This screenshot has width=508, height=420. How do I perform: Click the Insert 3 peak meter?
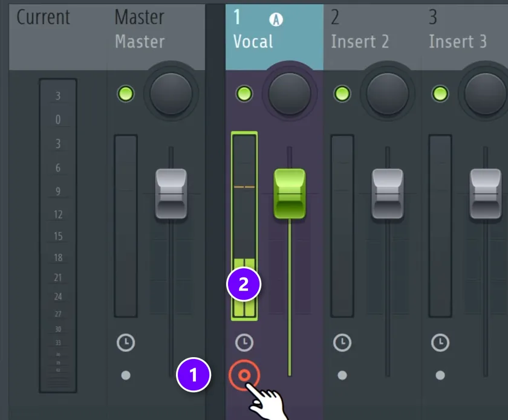(440, 226)
